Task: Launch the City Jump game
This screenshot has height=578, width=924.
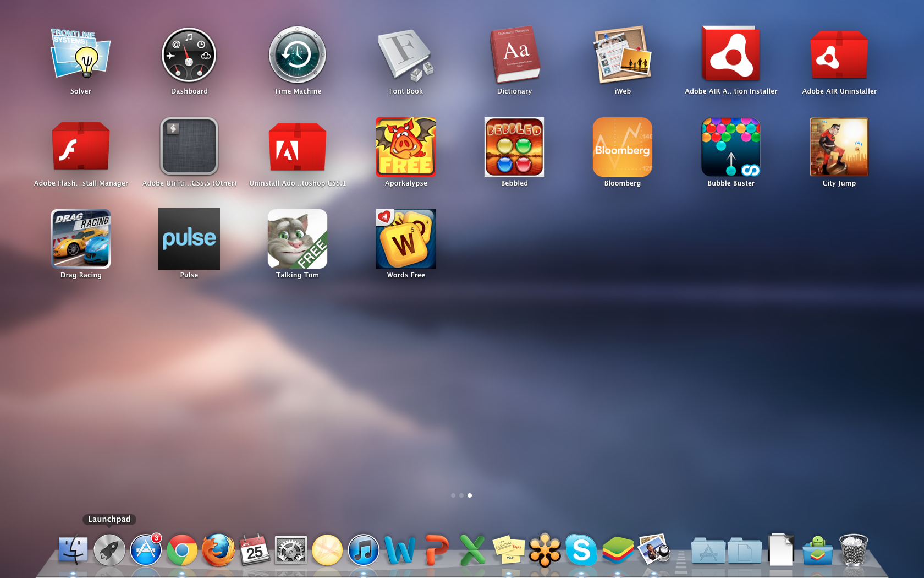Action: pyautogui.click(x=839, y=147)
